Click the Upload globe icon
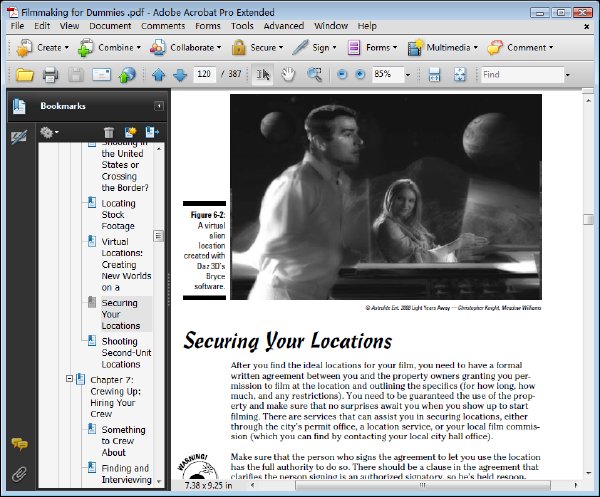This screenshot has height=497, width=600. [x=127, y=75]
